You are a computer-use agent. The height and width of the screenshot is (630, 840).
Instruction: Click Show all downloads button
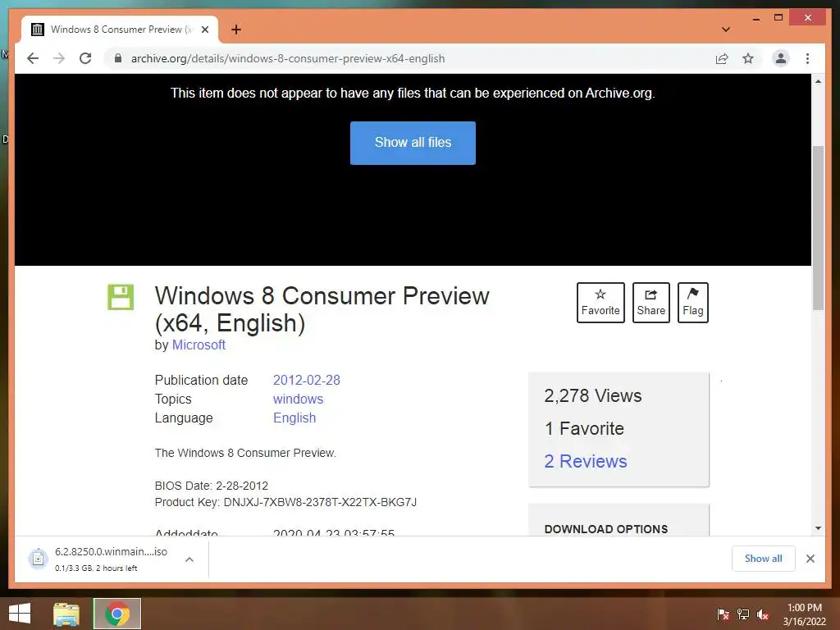pyautogui.click(x=763, y=559)
